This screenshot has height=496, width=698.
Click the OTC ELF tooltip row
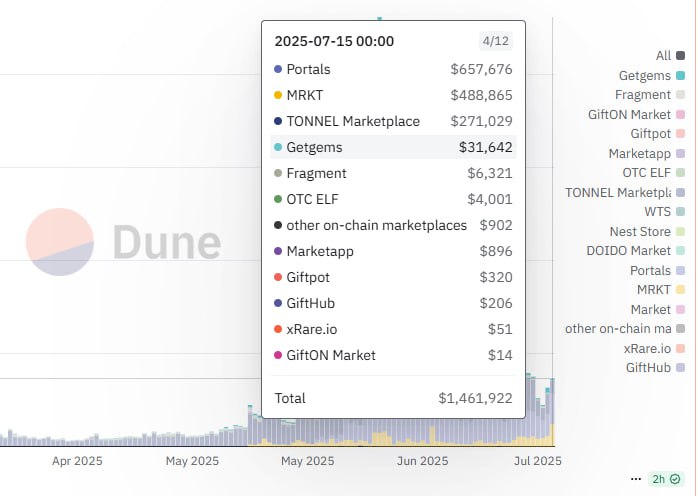pyautogui.click(x=393, y=199)
